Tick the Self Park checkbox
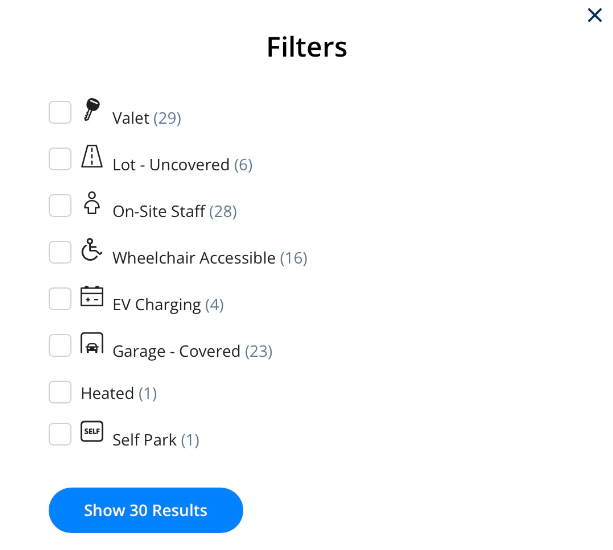The height and width of the screenshot is (550, 613). [x=60, y=434]
